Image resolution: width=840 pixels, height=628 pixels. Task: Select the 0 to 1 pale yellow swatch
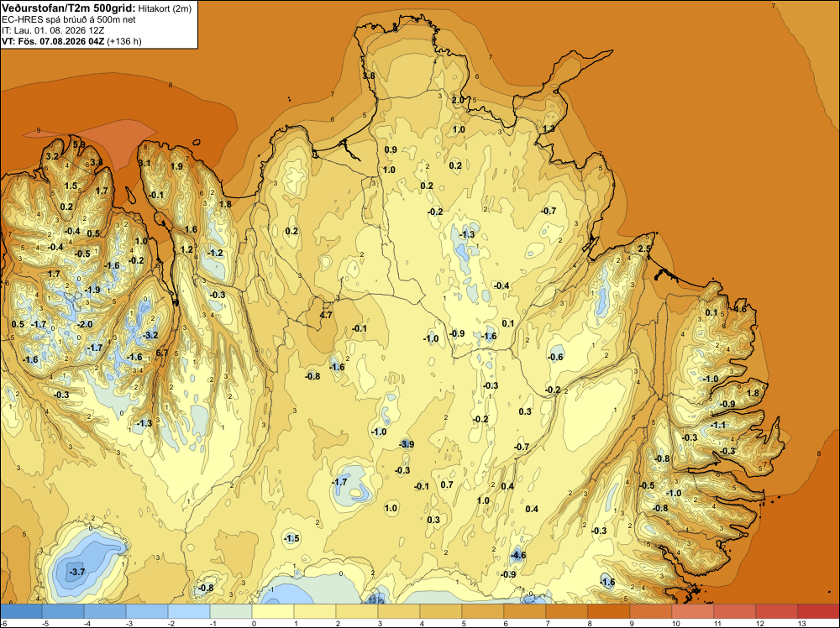pyautogui.click(x=273, y=611)
